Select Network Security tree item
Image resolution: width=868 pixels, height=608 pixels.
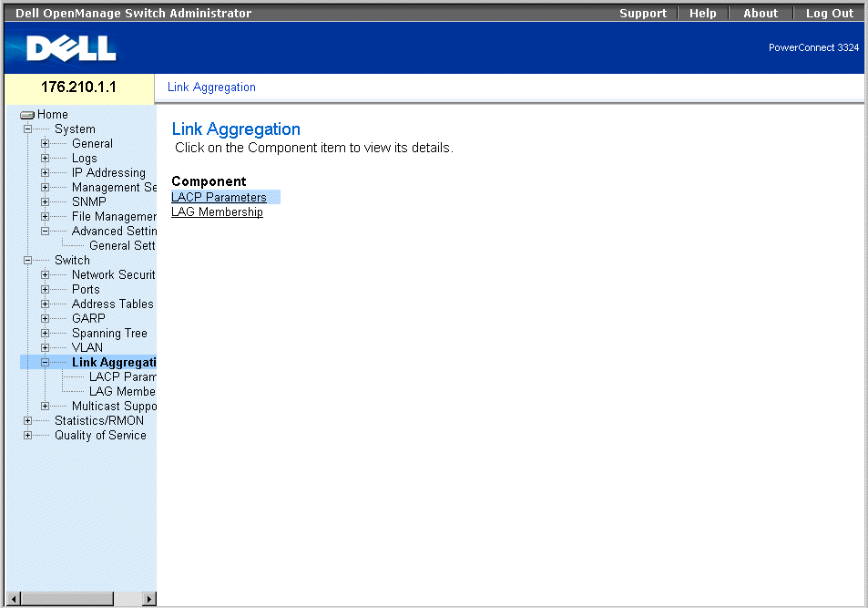pos(114,275)
